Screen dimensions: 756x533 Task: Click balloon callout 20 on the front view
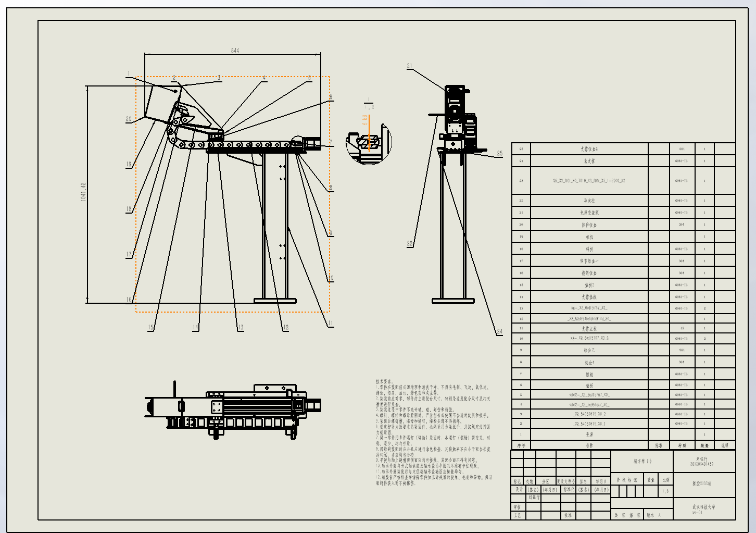click(129, 119)
